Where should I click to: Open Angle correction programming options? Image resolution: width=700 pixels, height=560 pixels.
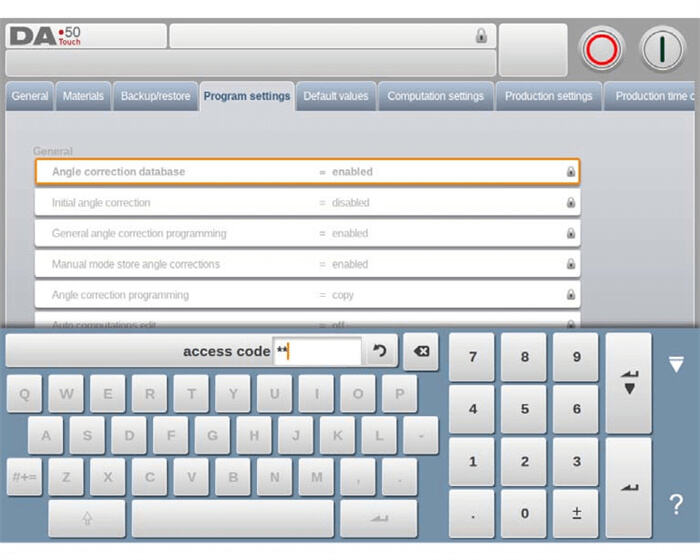click(307, 296)
